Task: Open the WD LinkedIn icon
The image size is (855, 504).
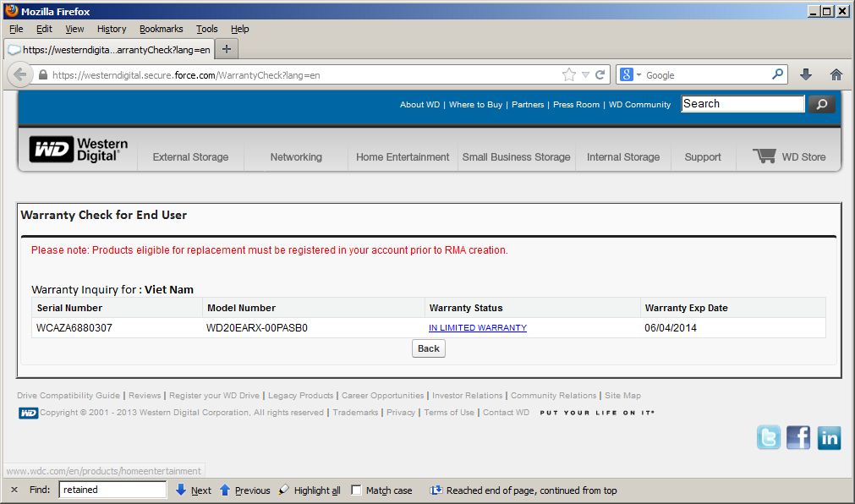Action: [x=829, y=437]
